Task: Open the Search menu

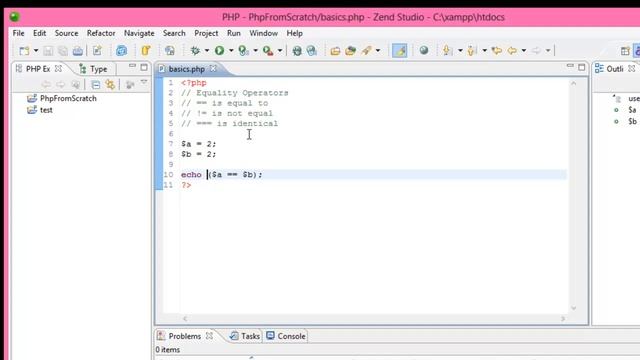Action: tap(174, 33)
